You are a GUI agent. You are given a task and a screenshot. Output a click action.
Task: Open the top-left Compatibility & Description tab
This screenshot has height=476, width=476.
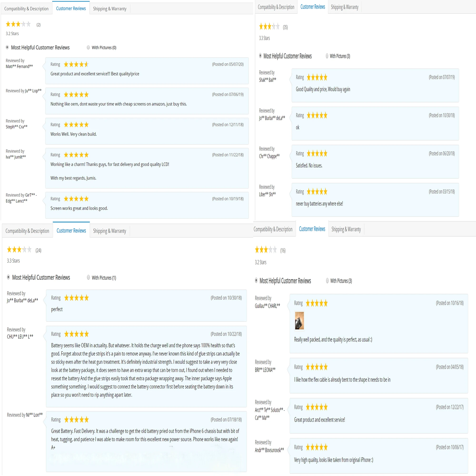(x=26, y=9)
